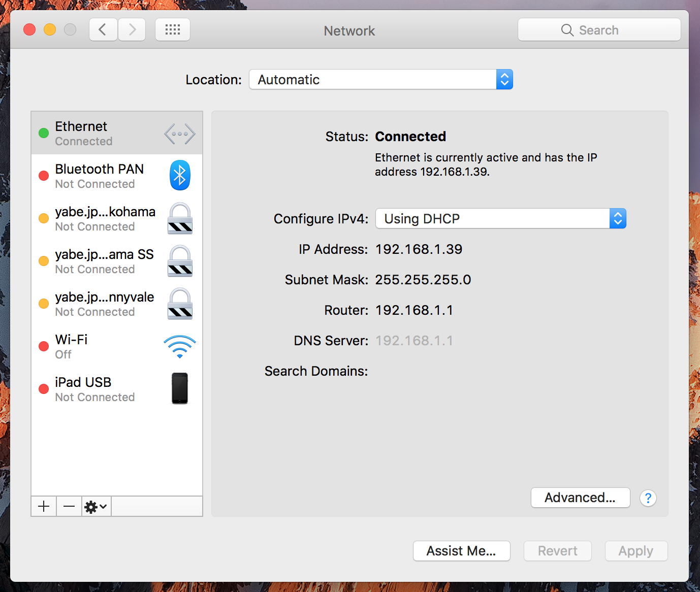This screenshot has width=700, height=592.
Task: Click the Wi-Fi signal icon
Action: [x=180, y=346]
